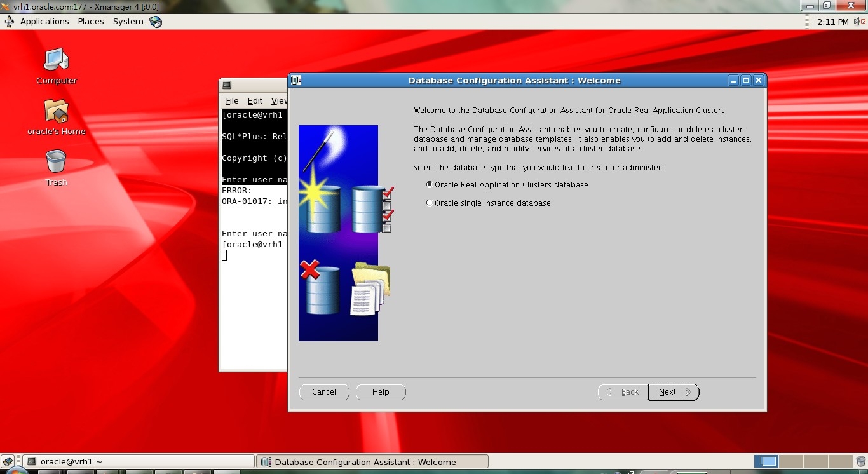This screenshot has width=868, height=474.
Task: Open the terminal View menu
Action: coord(279,101)
